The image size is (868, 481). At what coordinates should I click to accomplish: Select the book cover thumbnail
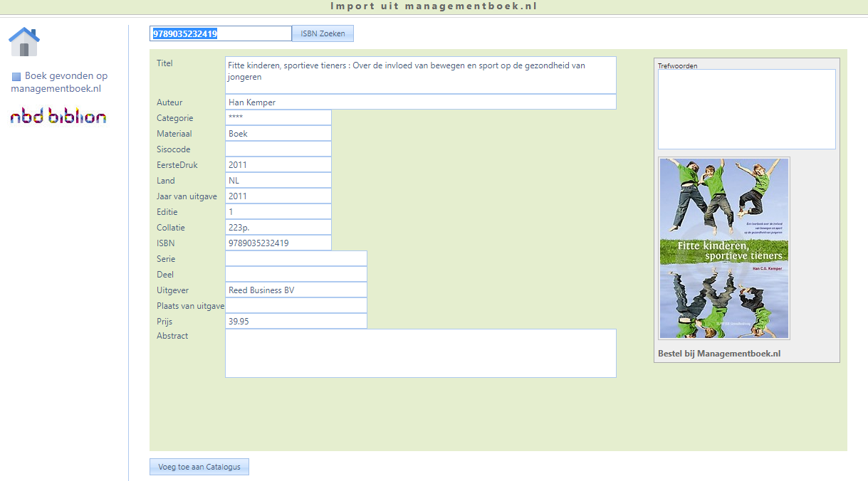pyautogui.click(x=723, y=248)
